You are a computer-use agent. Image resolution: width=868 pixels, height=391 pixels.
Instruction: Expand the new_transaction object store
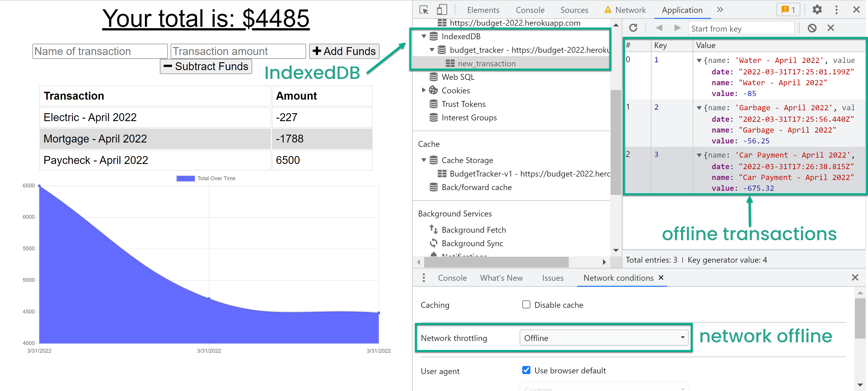point(486,64)
